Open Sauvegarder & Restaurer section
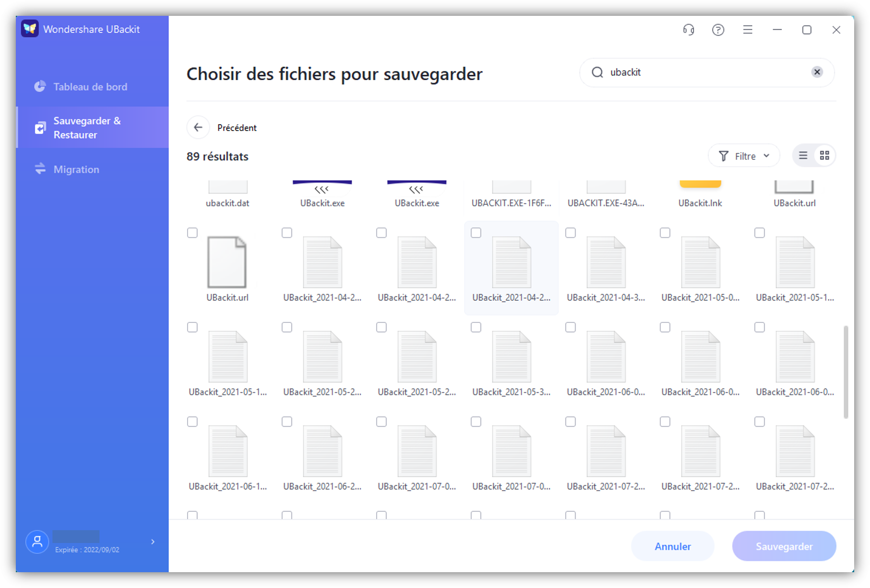The width and height of the screenshot is (870, 588). click(92, 128)
